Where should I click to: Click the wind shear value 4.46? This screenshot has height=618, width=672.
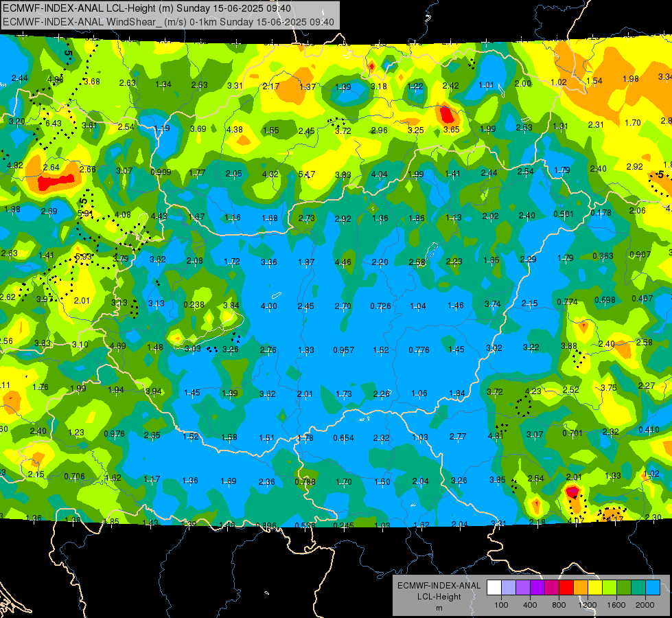point(343,262)
